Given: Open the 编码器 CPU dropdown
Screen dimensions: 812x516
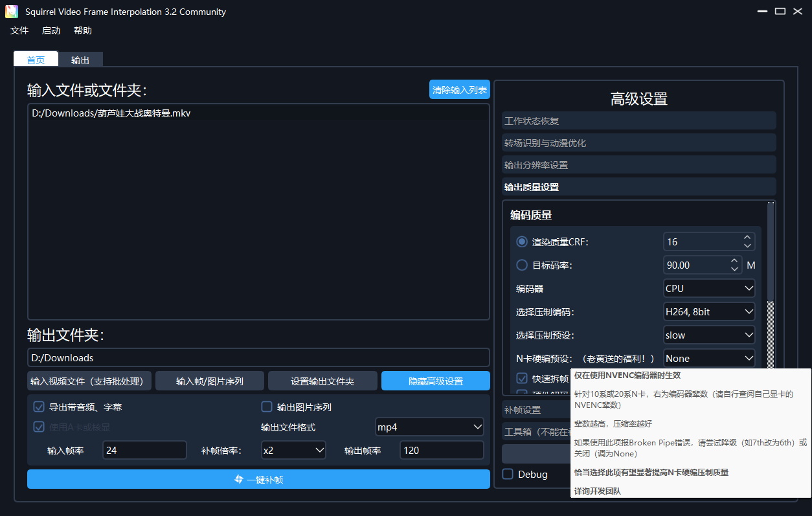Looking at the screenshot, I should click(x=709, y=289).
